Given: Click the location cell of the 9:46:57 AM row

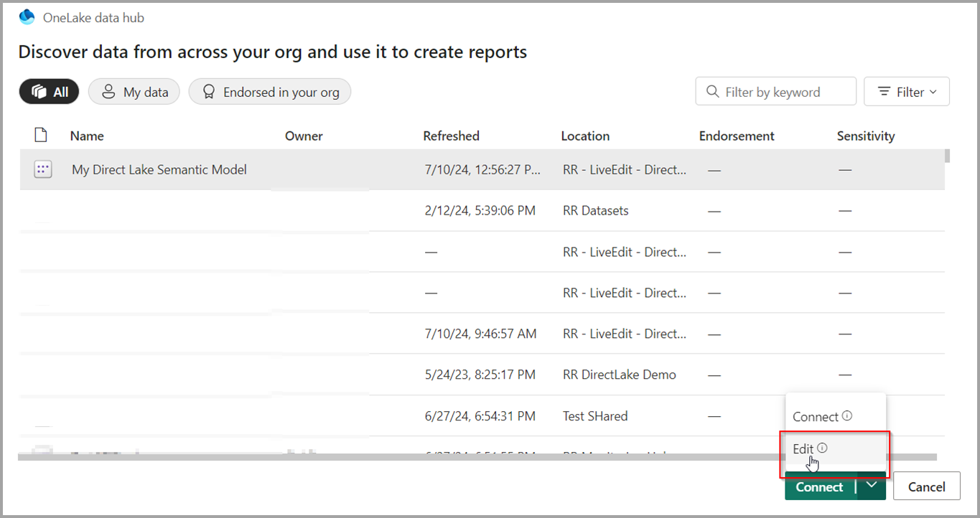Looking at the screenshot, I should pos(625,334).
